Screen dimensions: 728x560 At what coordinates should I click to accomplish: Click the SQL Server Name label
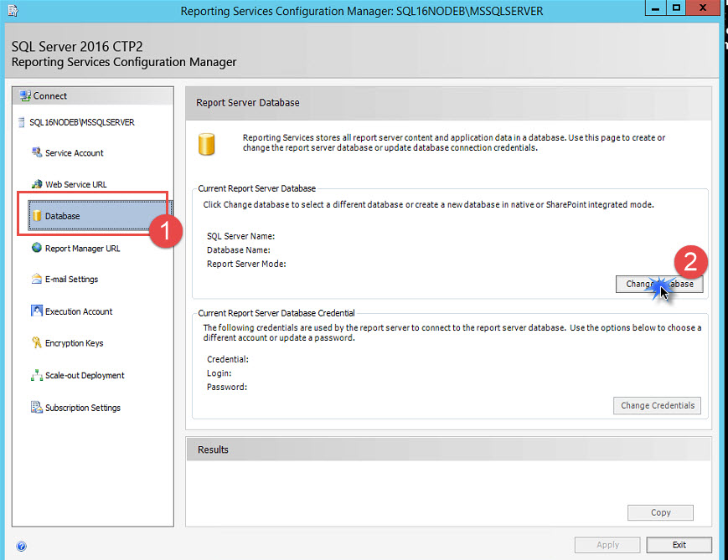click(240, 236)
